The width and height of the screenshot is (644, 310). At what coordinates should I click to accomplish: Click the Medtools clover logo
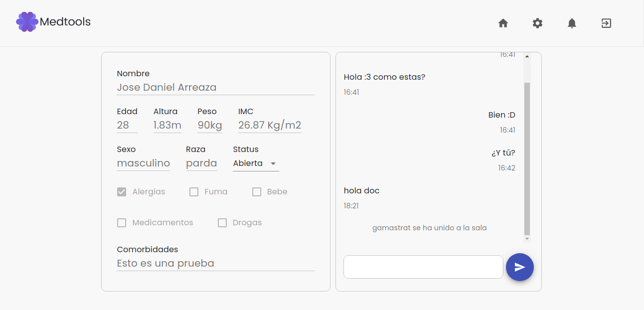(x=27, y=22)
